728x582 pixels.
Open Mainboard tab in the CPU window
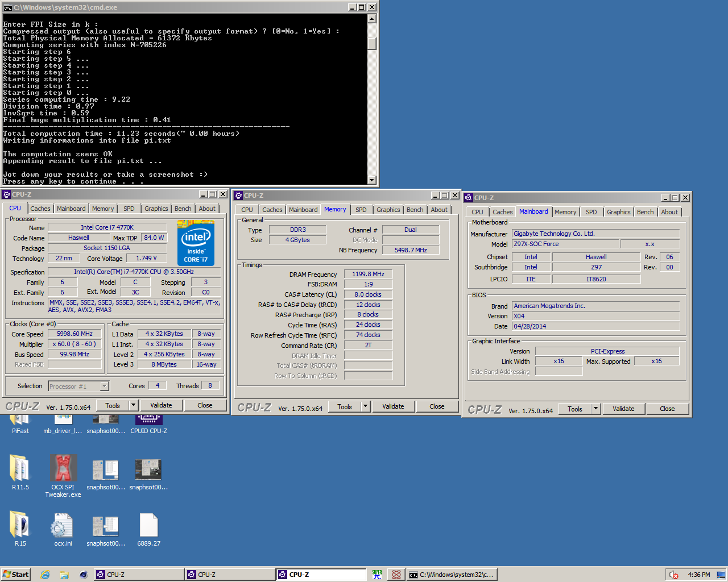(x=71, y=209)
